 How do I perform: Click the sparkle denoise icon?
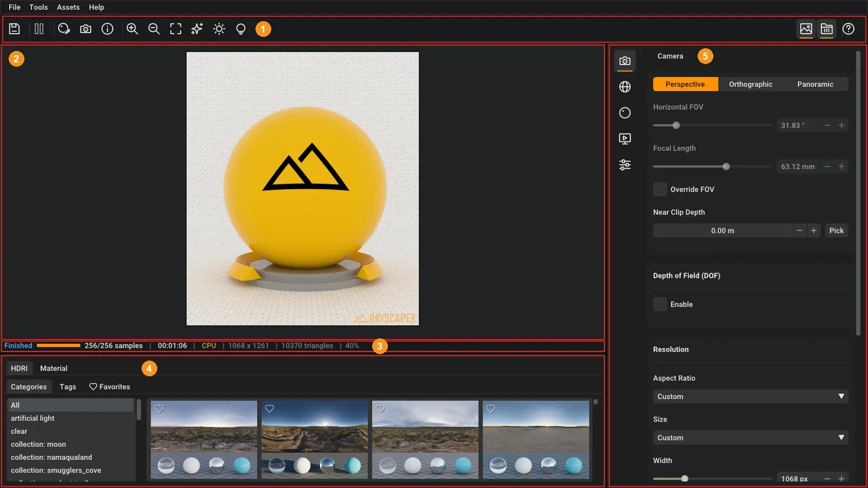(197, 29)
